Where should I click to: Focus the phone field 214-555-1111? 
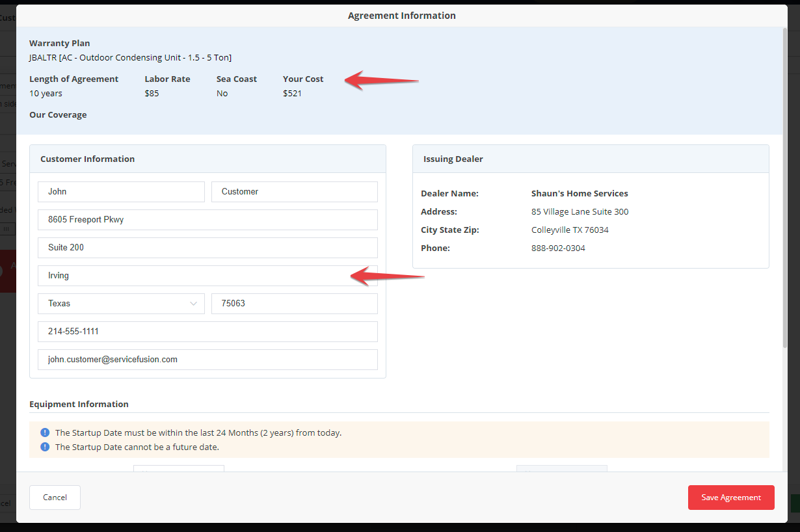pos(207,332)
